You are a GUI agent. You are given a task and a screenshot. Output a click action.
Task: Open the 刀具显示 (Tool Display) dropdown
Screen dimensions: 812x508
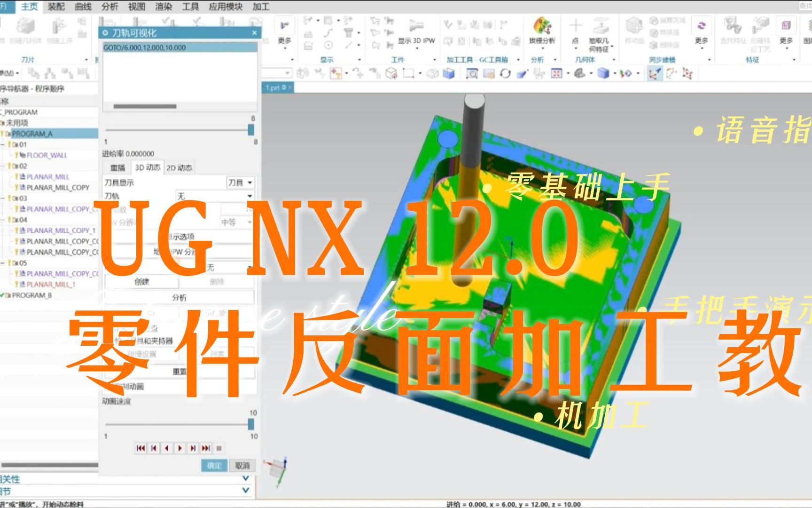click(240, 183)
